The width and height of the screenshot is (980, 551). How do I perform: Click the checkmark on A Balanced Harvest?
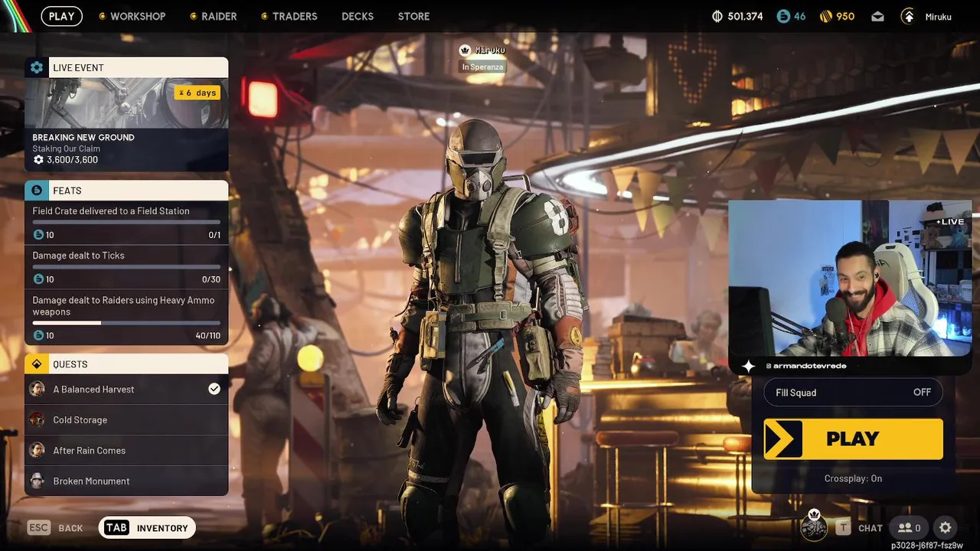coord(214,390)
